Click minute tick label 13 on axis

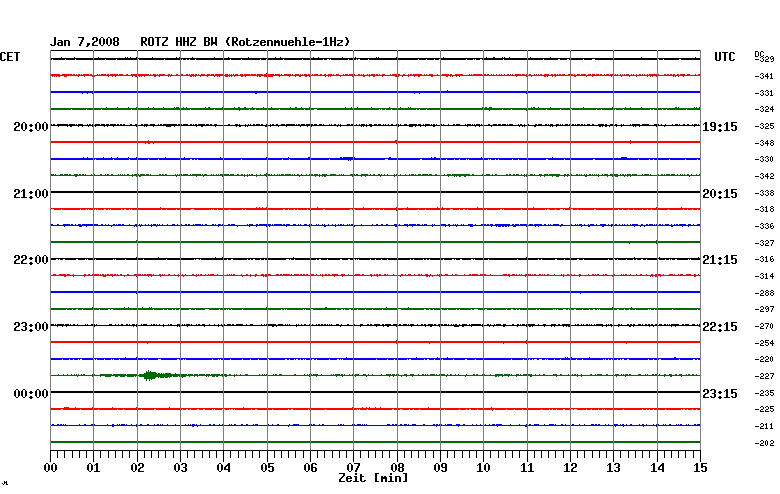coord(614,468)
